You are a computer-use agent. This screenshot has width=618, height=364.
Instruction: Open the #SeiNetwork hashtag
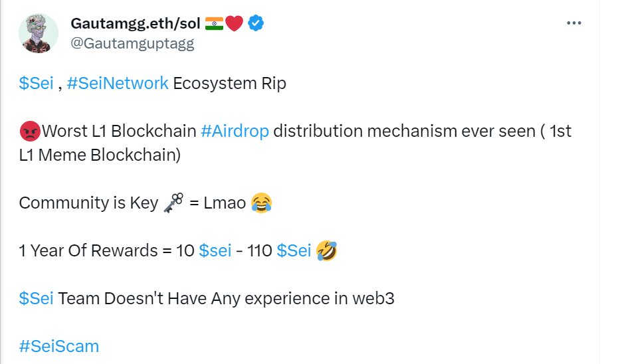pyautogui.click(x=118, y=84)
